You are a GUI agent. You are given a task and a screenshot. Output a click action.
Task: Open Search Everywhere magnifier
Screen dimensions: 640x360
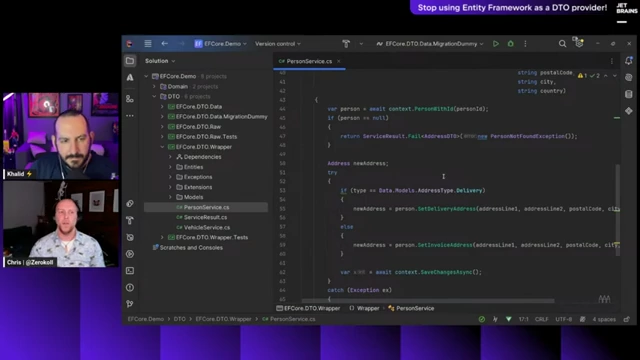(562, 44)
